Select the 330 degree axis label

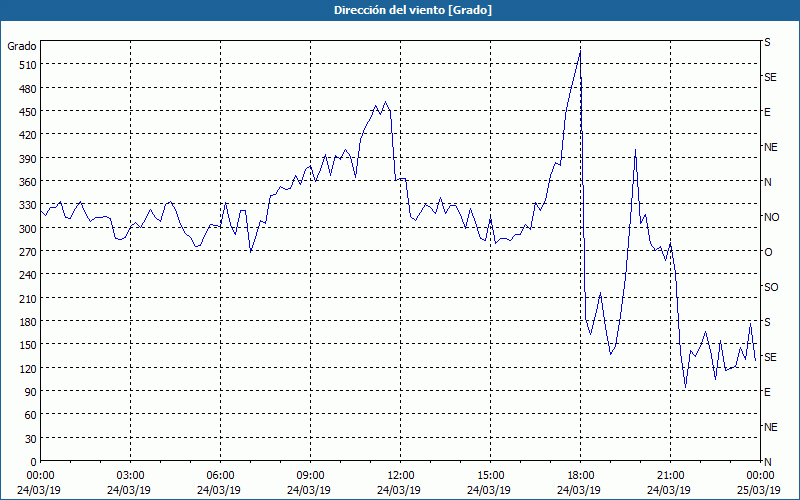coord(28,205)
